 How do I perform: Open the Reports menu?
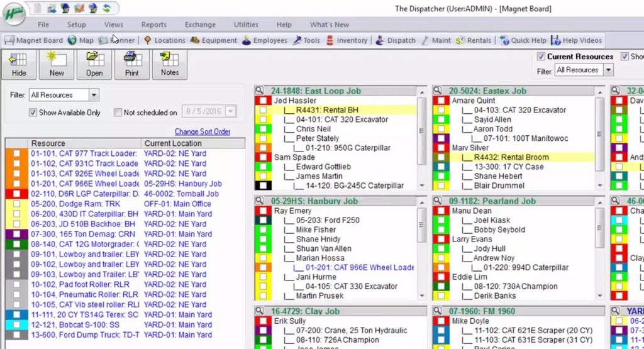click(153, 25)
